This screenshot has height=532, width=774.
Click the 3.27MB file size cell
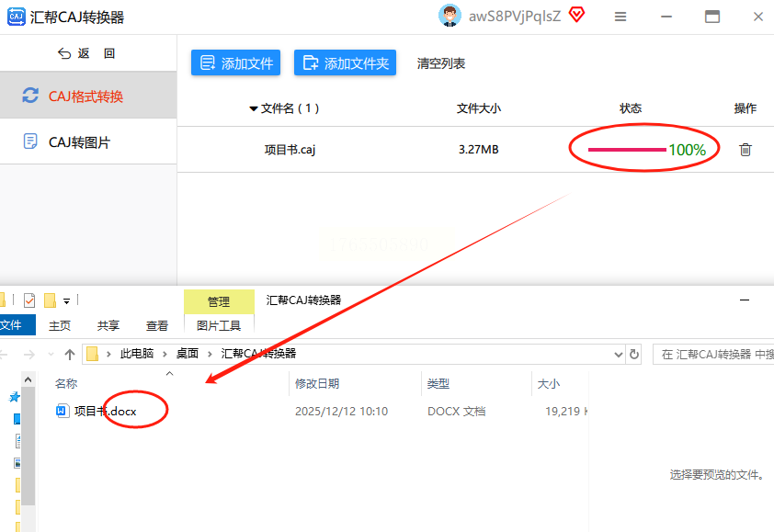pos(478,150)
